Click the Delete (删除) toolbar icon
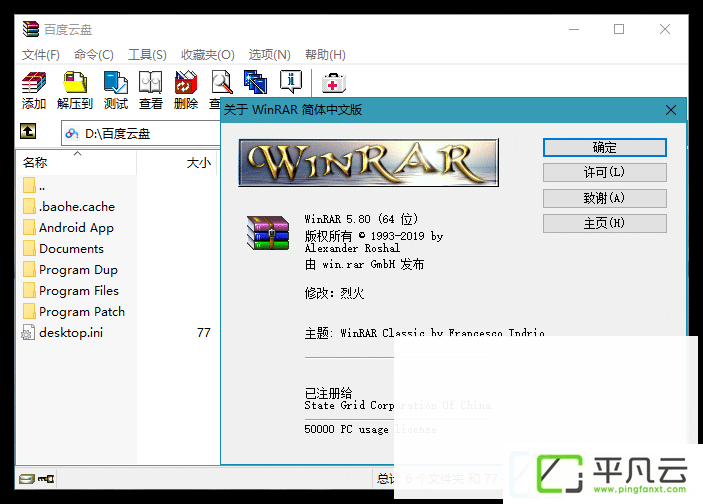 pyautogui.click(x=186, y=83)
